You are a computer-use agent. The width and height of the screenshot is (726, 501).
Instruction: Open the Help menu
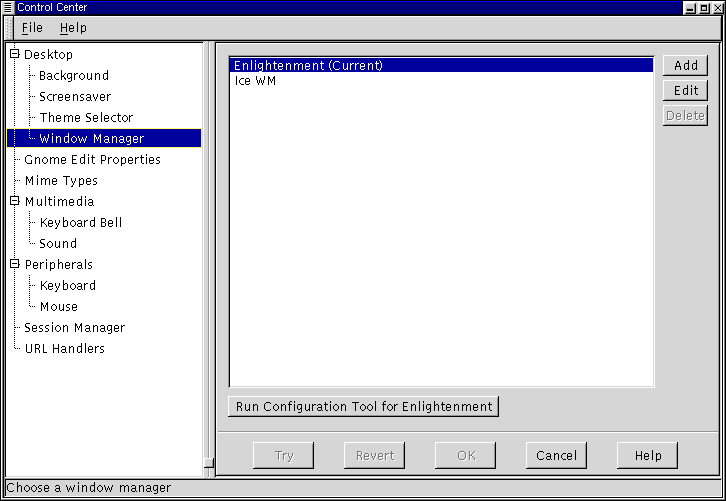[x=73, y=28]
